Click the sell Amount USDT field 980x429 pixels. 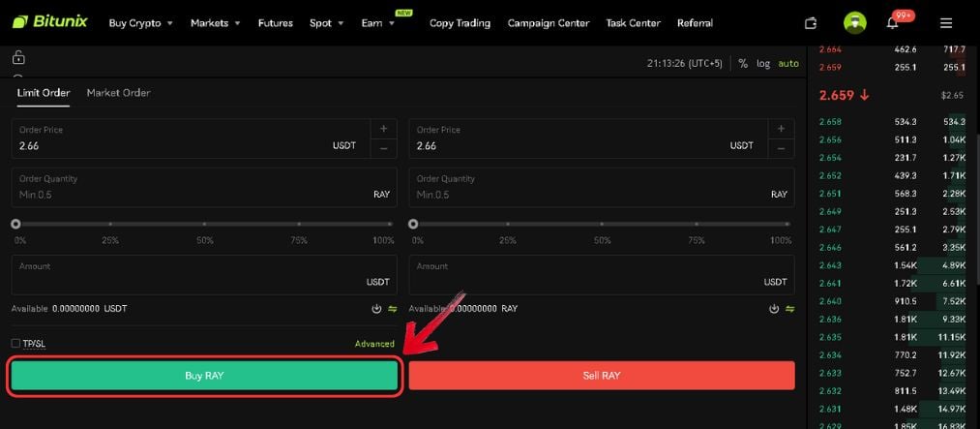pos(602,274)
